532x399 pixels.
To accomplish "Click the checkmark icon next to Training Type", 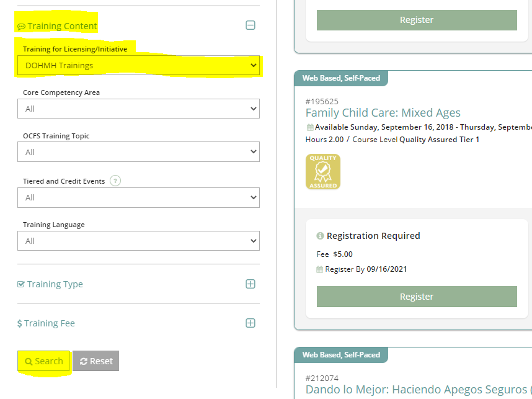I will pos(20,284).
